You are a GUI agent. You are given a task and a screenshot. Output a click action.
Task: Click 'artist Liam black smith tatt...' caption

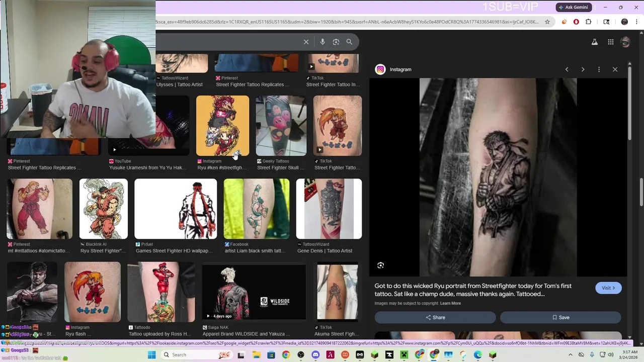pyautogui.click(x=255, y=250)
